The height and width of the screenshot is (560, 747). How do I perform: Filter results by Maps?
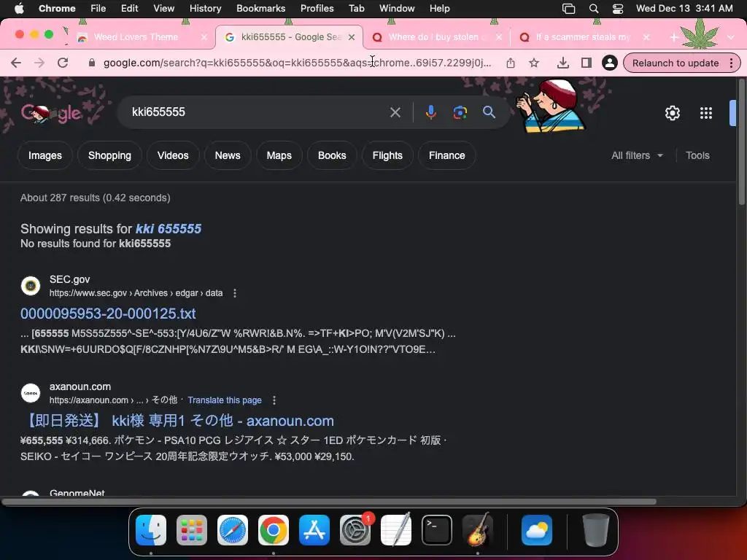pos(279,156)
